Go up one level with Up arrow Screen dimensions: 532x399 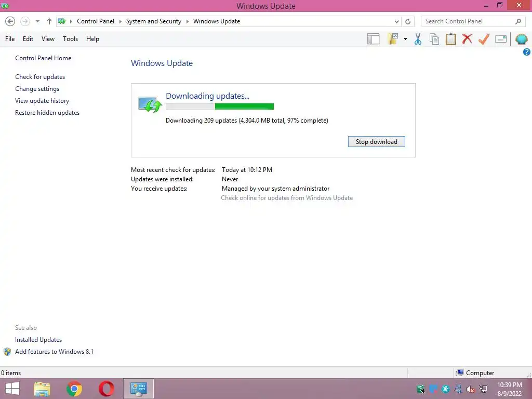click(49, 21)
